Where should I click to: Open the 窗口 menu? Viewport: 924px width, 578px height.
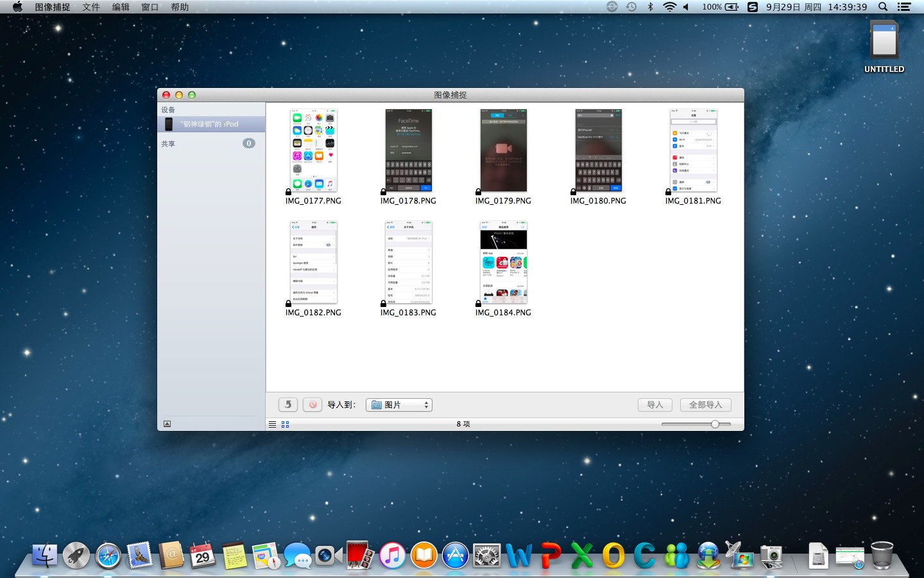click(150, 7)
